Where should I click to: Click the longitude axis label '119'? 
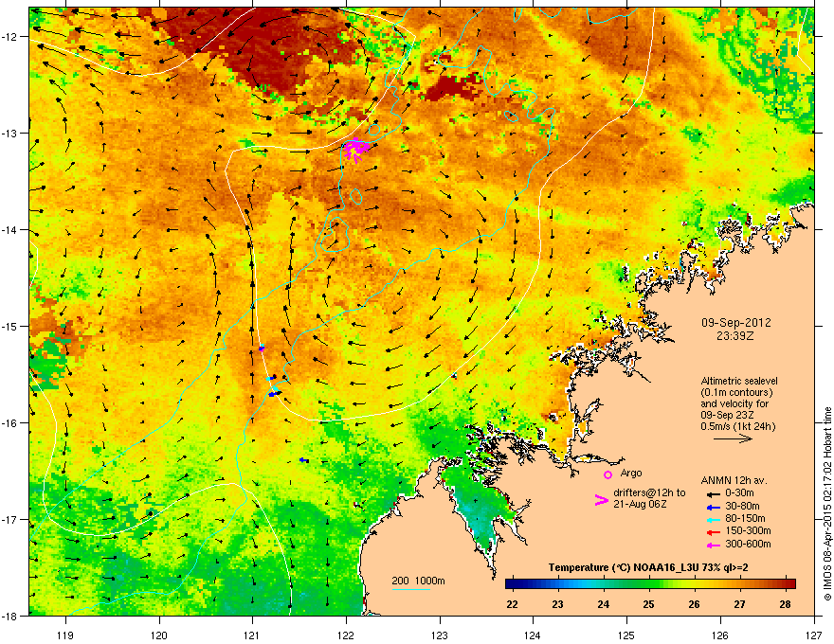[65, 635]
